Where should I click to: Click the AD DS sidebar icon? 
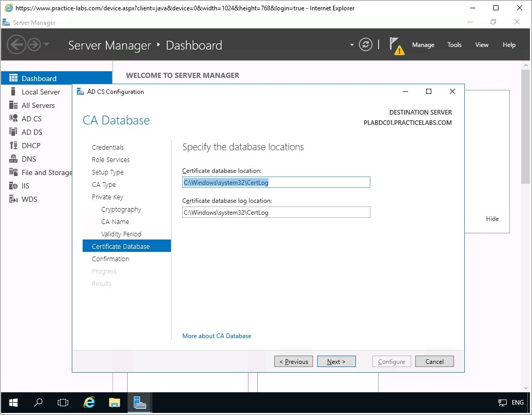point(13,132)
